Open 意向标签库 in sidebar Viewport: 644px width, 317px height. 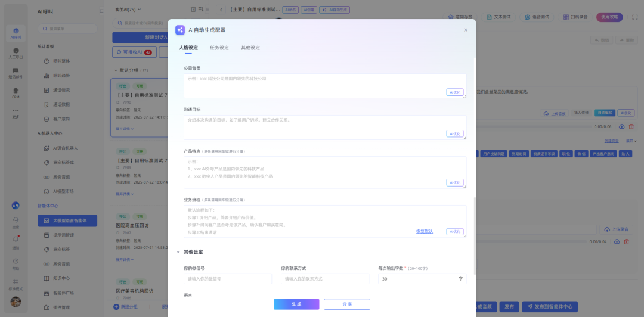click(63, 163)
